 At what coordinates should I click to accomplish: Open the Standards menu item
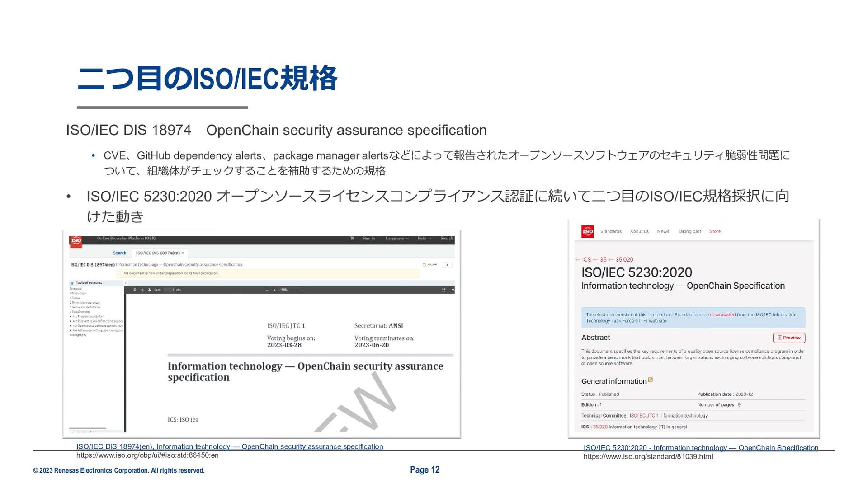click(611, 231)
